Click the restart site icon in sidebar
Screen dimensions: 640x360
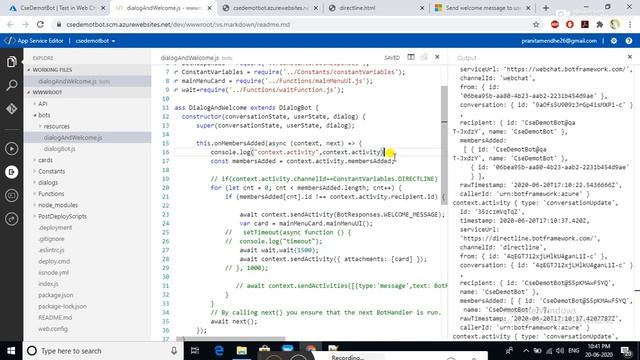11,219
